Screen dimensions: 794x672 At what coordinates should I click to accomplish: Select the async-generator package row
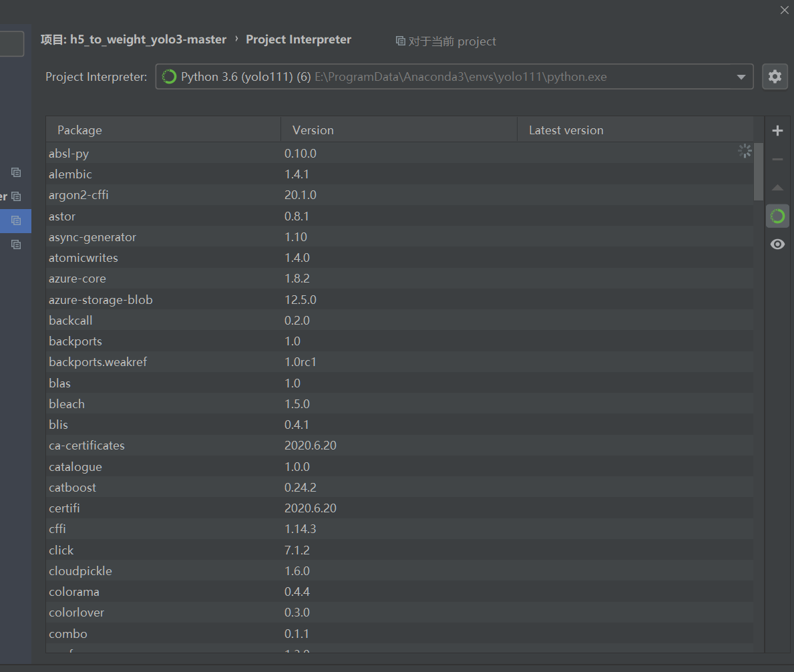point(399,237)
